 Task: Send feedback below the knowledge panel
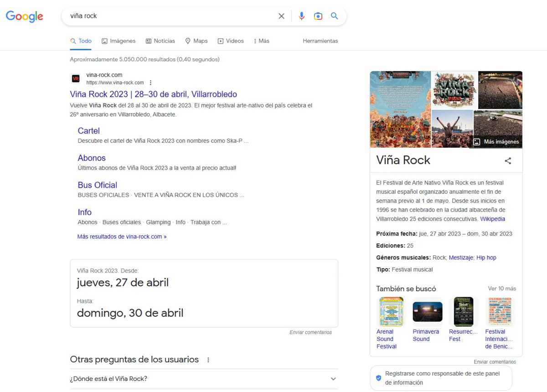click(x=495, y=362)
